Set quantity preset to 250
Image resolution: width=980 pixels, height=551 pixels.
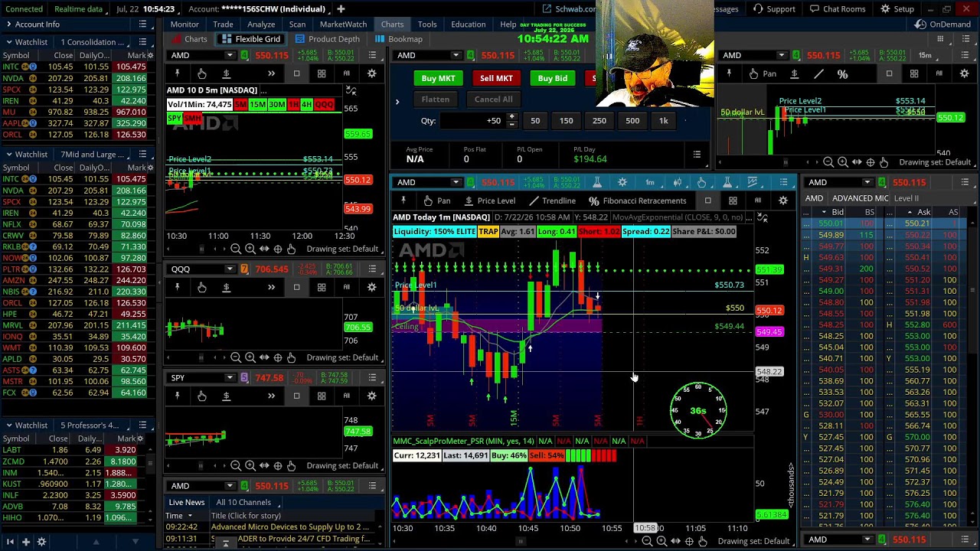point(599,120)
